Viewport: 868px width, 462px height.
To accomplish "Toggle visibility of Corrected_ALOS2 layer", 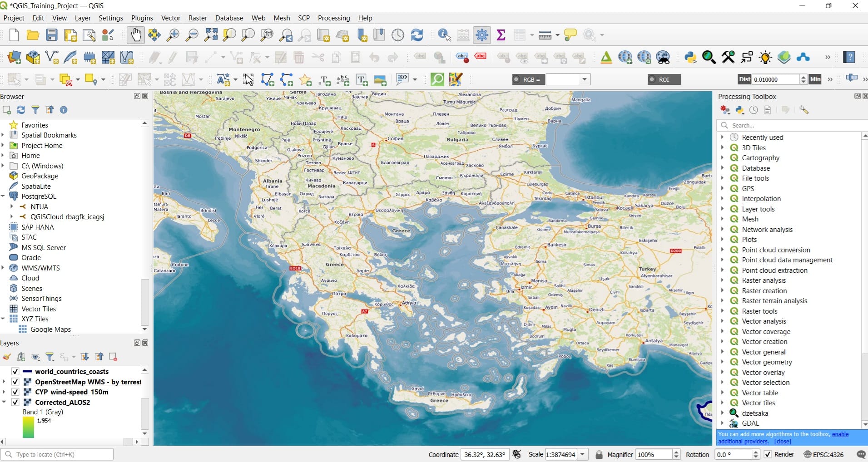I will tap(15, 402).
